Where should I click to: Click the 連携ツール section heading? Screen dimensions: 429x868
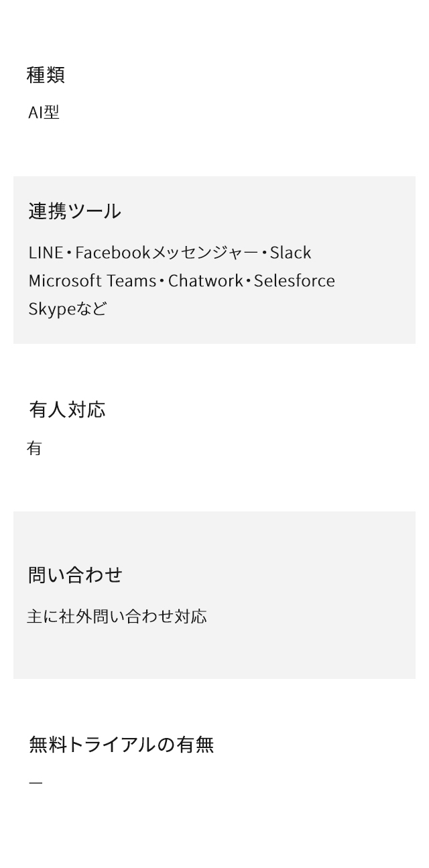point(74,211)
